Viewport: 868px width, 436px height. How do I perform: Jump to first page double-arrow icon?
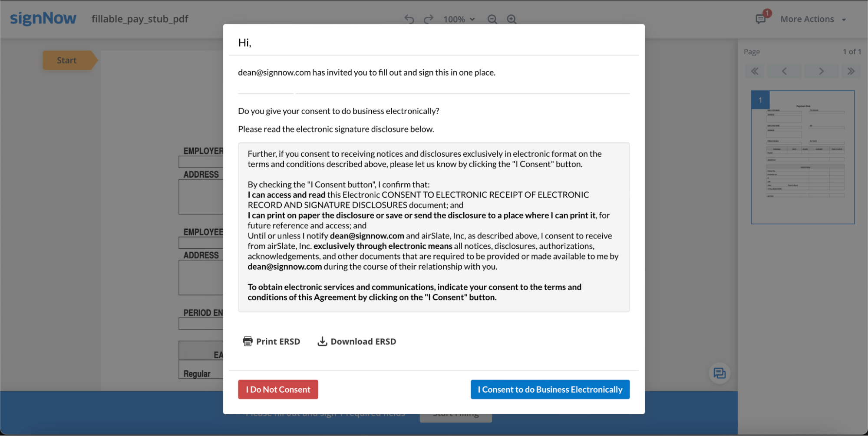755,71
